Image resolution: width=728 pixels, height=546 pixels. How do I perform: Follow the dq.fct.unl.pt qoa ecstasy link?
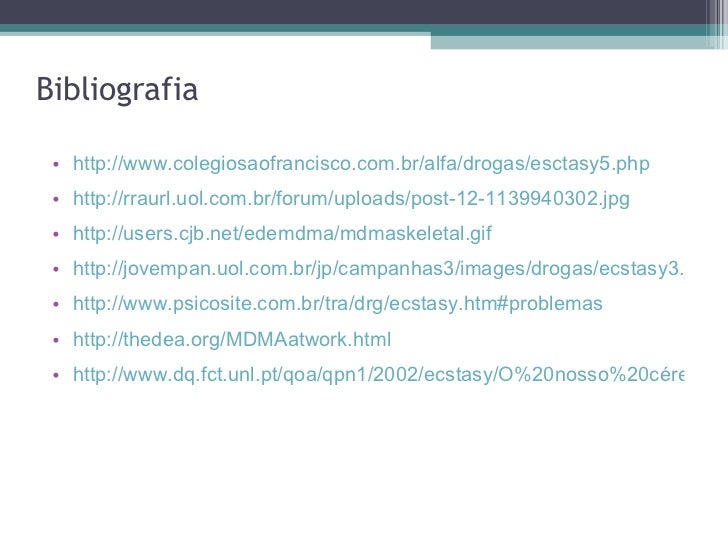click(379, 374)
